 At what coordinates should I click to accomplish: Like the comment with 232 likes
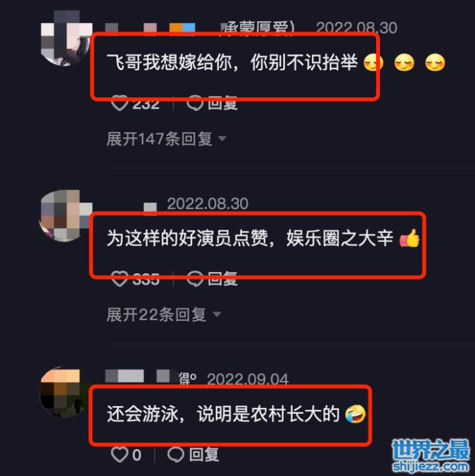[x=119, y=103]
